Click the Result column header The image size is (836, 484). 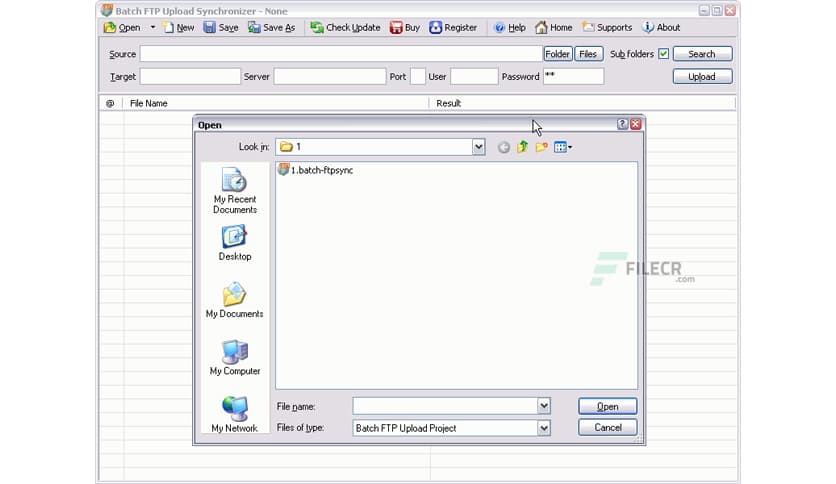pos(582,103)
